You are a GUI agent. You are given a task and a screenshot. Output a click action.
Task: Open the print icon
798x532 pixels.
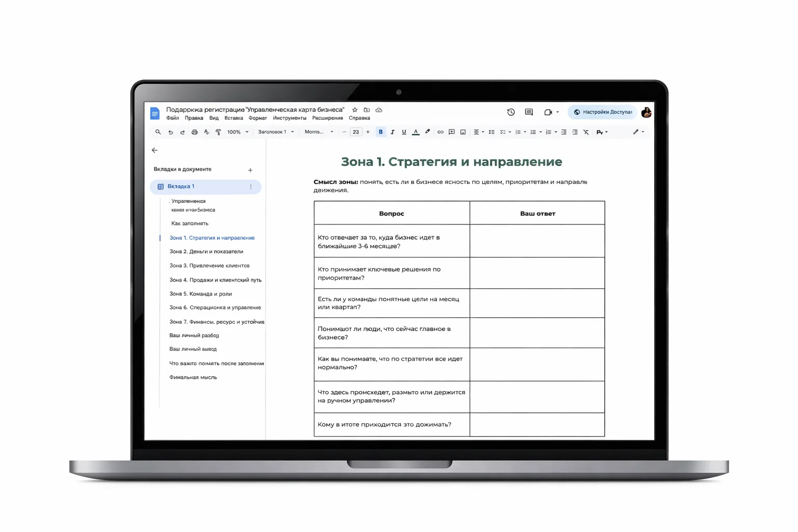click(194, 132)
